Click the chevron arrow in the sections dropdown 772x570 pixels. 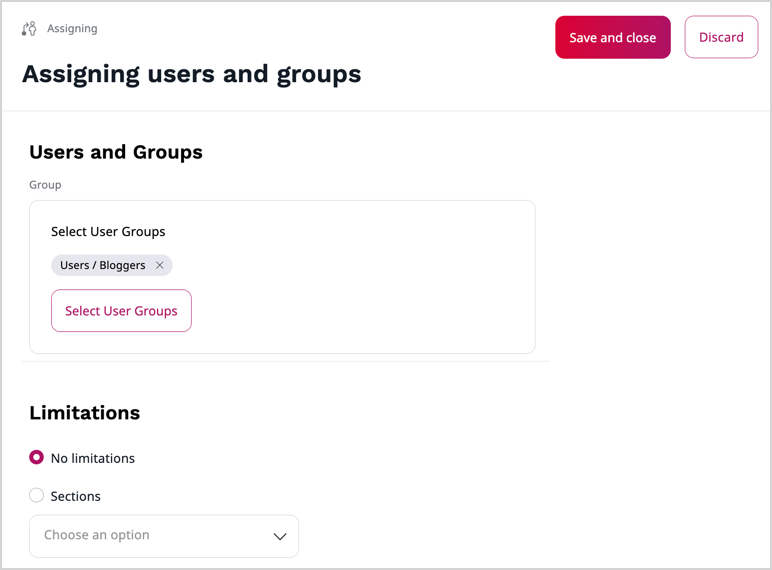coord(280,537)
